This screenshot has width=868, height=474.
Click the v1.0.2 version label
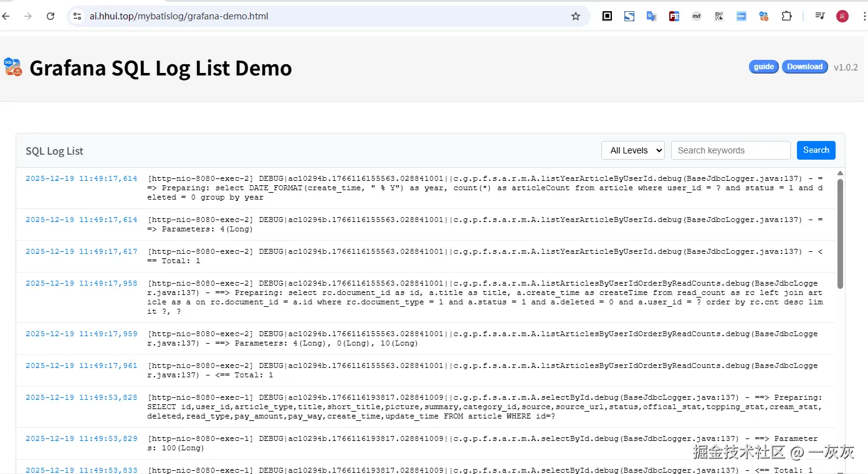846,67
